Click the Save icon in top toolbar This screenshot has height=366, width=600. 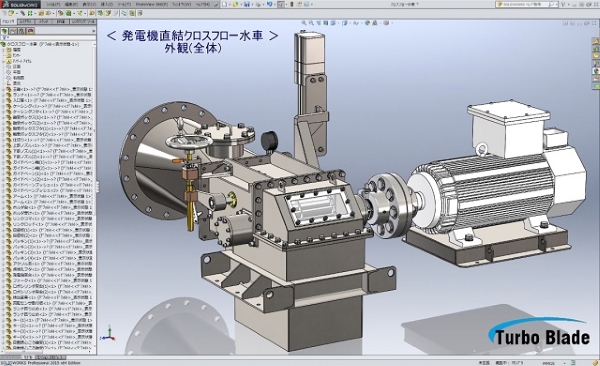[247, 5]
